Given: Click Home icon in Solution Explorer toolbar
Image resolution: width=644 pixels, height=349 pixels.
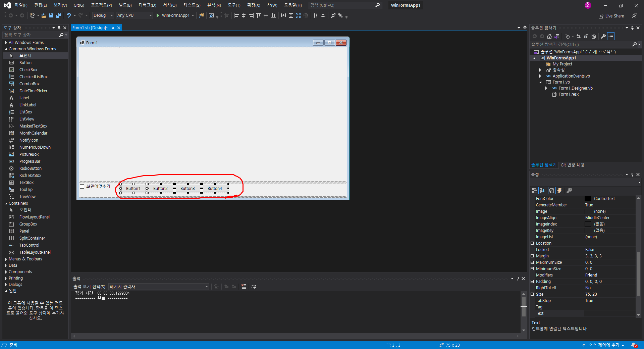Looking at the screenshot, I should (549, 36).
